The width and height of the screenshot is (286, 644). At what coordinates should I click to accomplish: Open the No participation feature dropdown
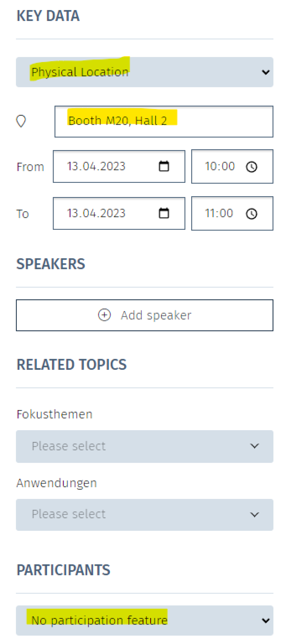coord(144,620)
